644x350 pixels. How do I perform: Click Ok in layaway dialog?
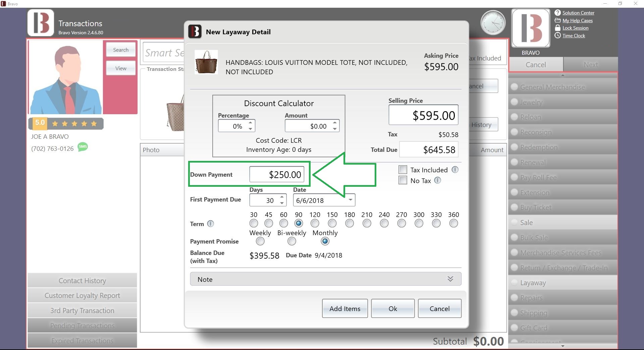click(x=393, y=308)
